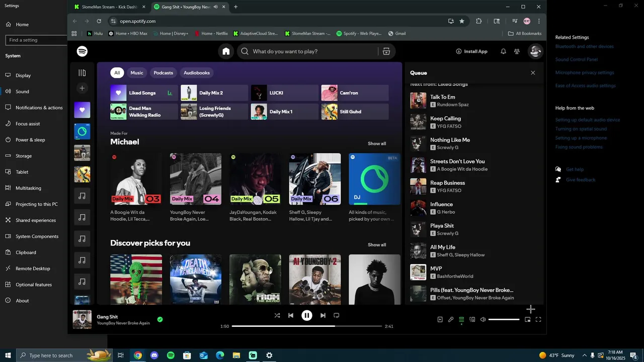Viewport: 644px width, 362px height.
Task: Open Chrome three-dot menu
Action: tap(539, 21)
